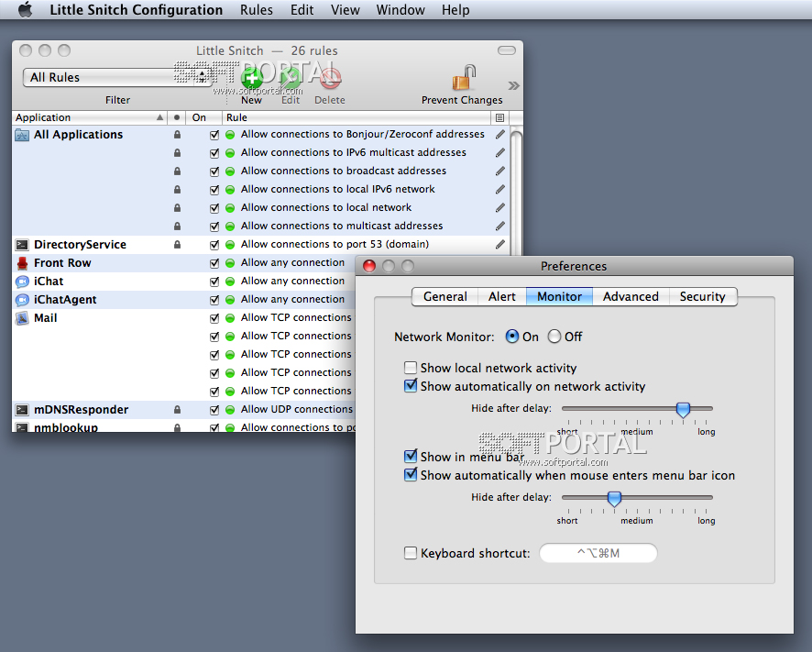Click the pencil icon for IPv6 multicast rule
This screenshot has width=812, height=652.
[499, 153]
